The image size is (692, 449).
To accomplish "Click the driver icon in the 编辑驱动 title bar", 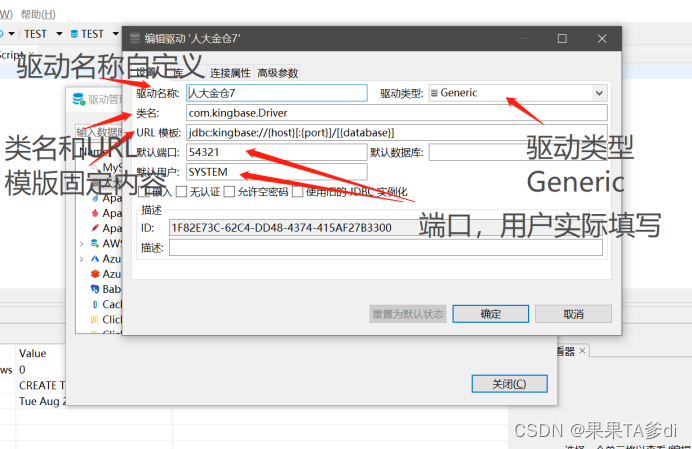I will [x=135, y=38].
